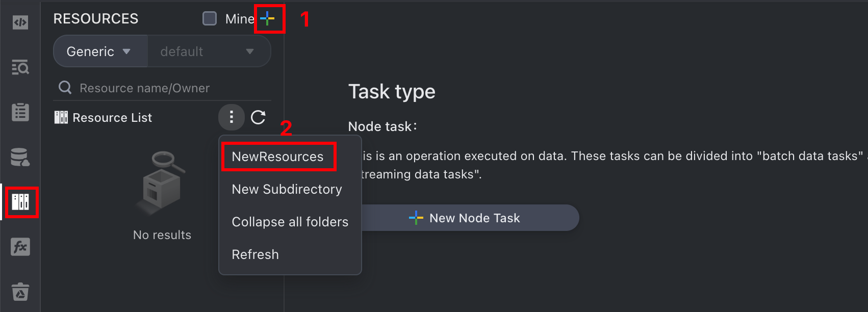Open the task list clipboard icon

pos(20,112)
